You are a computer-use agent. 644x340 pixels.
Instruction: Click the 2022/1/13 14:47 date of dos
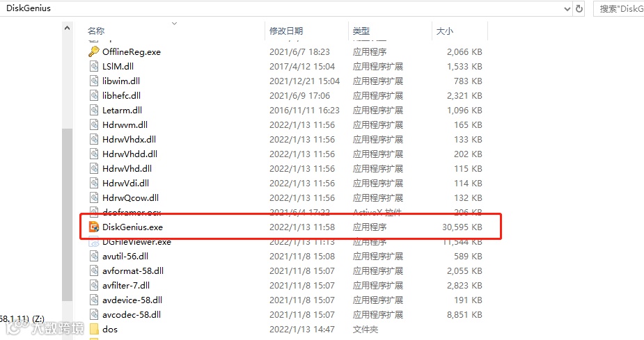click(302, 329)
